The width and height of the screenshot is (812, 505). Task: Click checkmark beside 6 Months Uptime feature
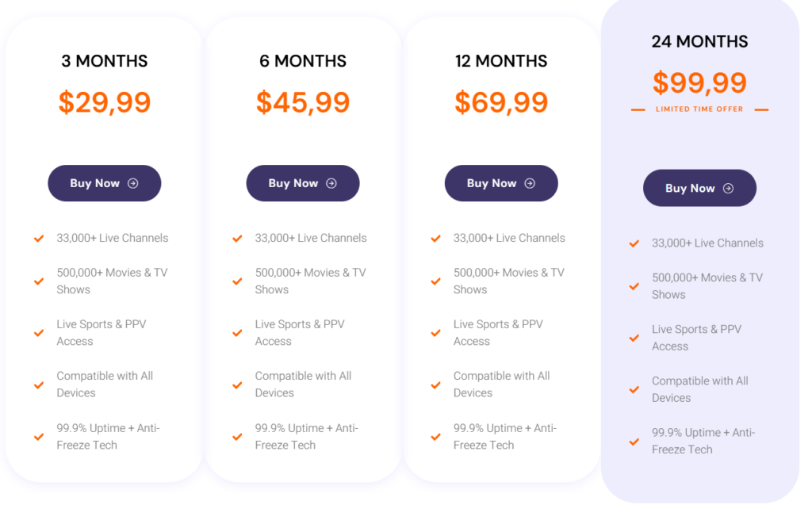pos(237,437)
